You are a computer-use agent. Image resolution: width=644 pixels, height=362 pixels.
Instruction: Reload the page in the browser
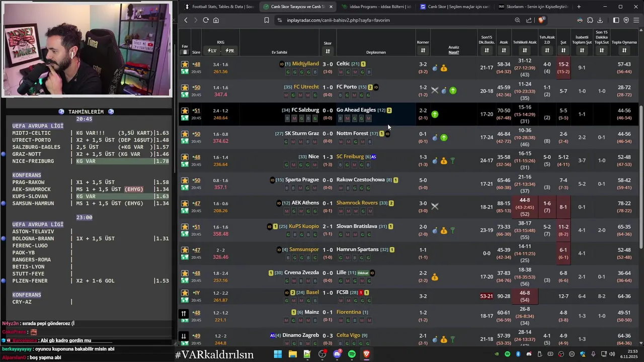[x=206, y=20]
